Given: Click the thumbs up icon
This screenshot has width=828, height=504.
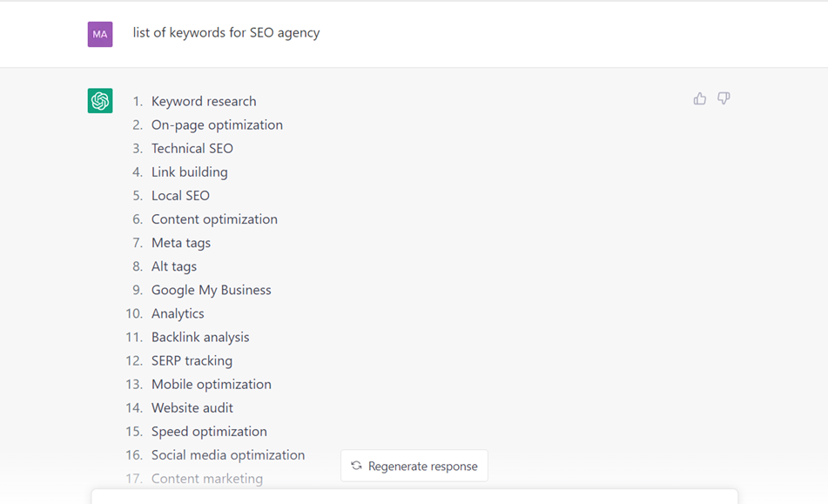Looking at the screenshot, I should [x=700, y=99].
